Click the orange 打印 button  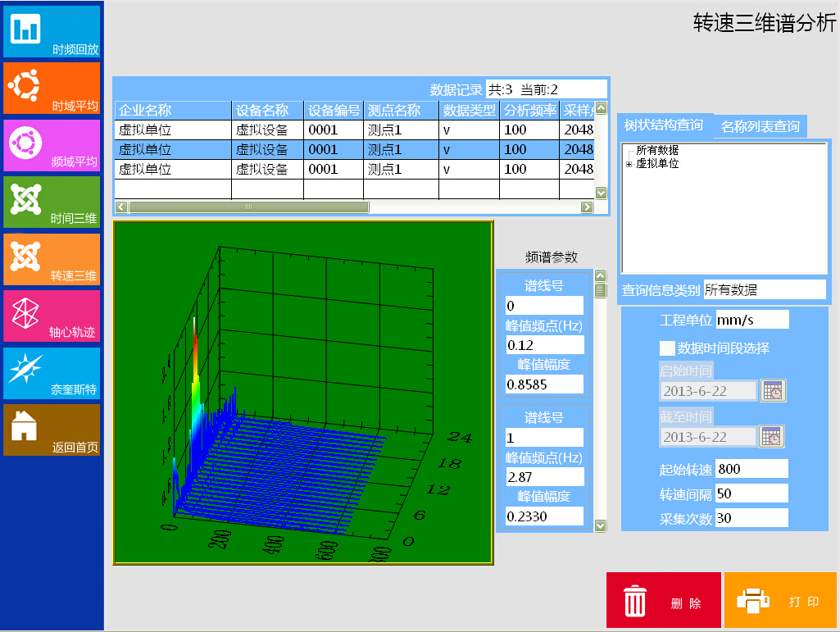tap(780, 601)
